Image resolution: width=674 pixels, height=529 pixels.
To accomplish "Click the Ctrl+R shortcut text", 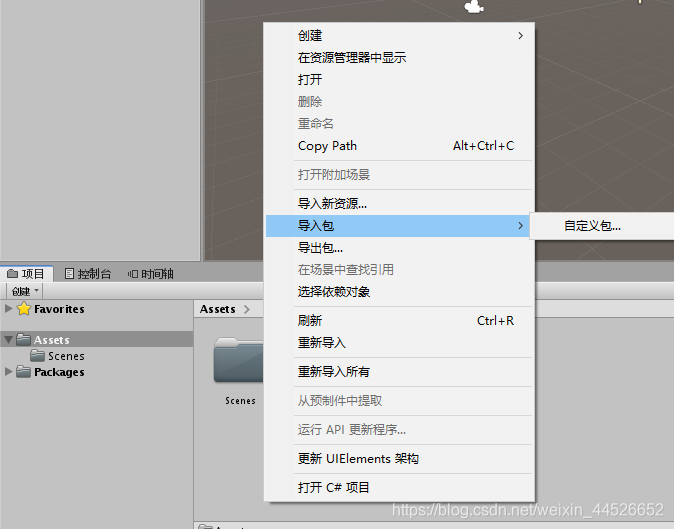I will tap(496, 321).
